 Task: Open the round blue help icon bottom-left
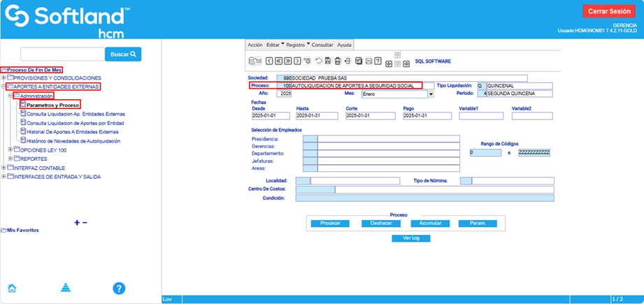(x=119, y=288)
